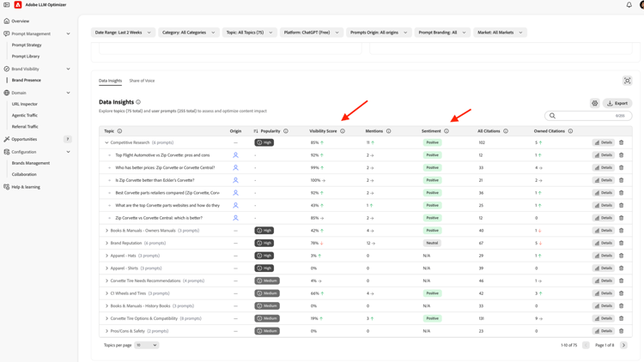
Task: Click info icon beside Visibility Score
Action: point(343,131)
